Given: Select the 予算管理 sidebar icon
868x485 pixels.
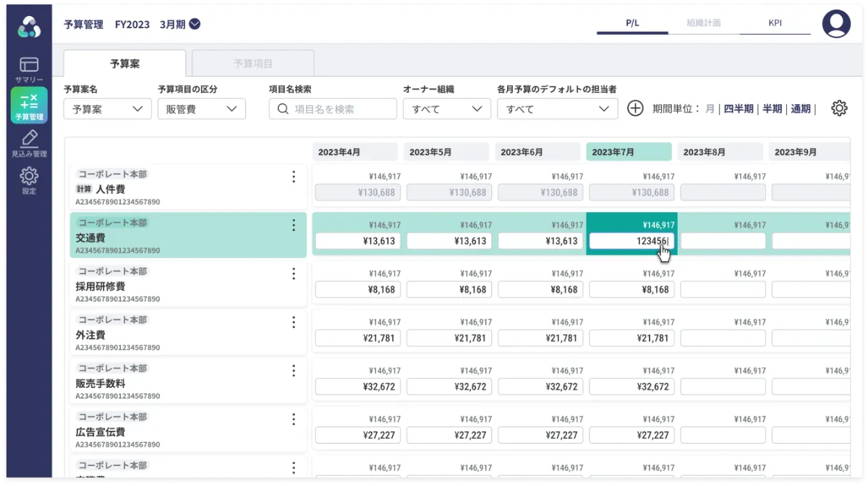Looking at the screenshot, I should point(29,105).
